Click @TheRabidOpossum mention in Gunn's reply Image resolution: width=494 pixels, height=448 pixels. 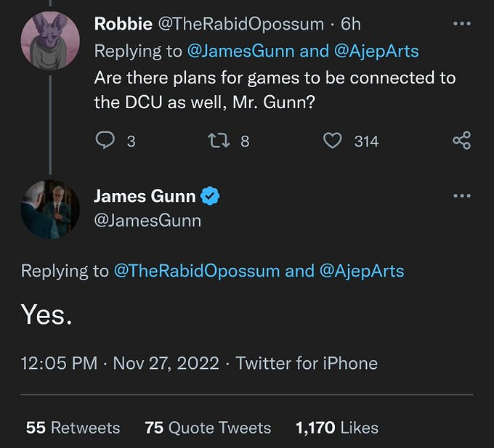pos(196,271)
